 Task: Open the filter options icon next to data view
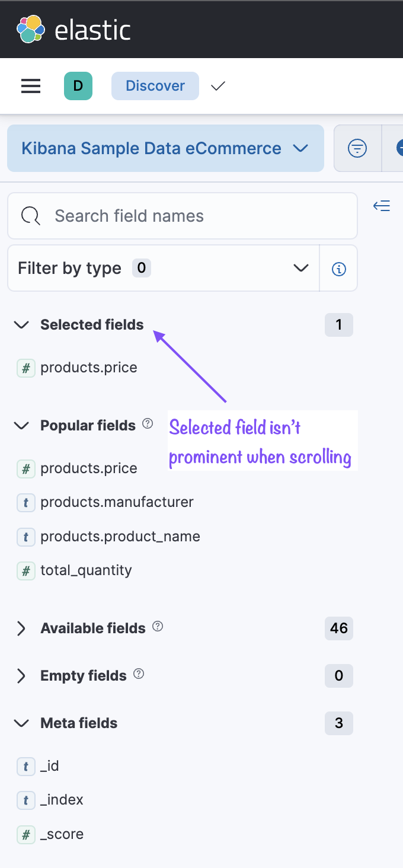tap(357, 148)
